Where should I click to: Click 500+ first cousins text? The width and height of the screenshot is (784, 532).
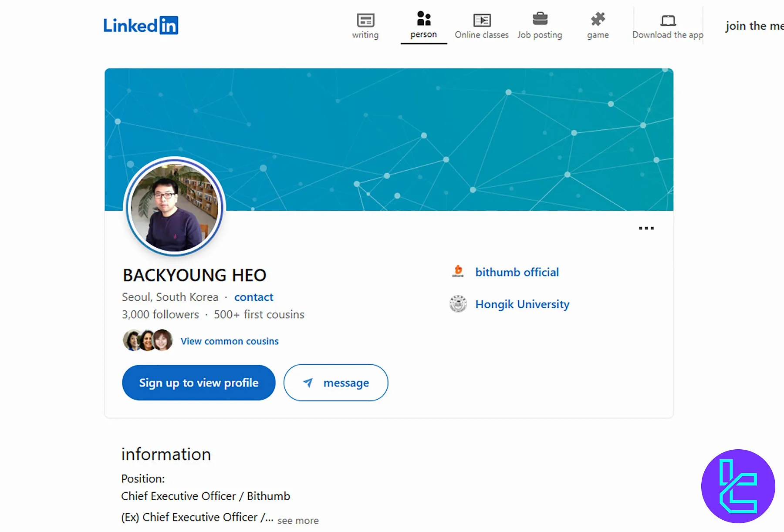coord(259,314)
